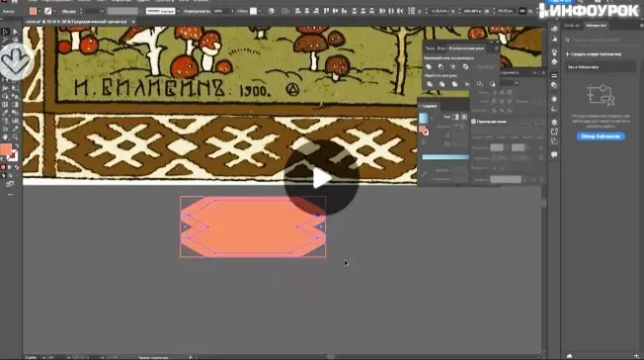Open gradient preset dropdown beside blue swatch

[432, 118]
